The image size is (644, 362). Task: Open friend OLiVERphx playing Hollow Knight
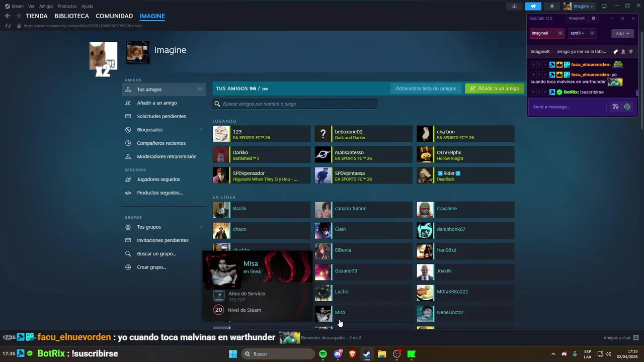pyautogui.click(x=465, y=155)
